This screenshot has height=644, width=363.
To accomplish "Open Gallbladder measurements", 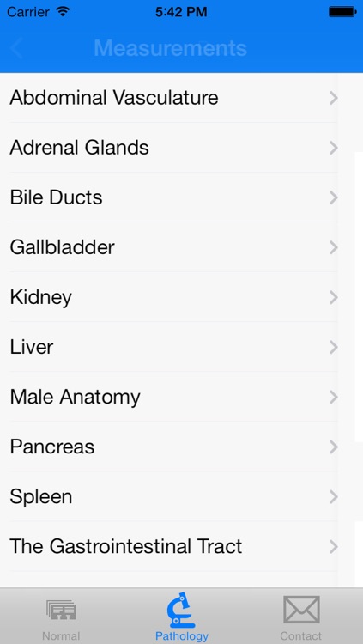I will tap(173, 247).
